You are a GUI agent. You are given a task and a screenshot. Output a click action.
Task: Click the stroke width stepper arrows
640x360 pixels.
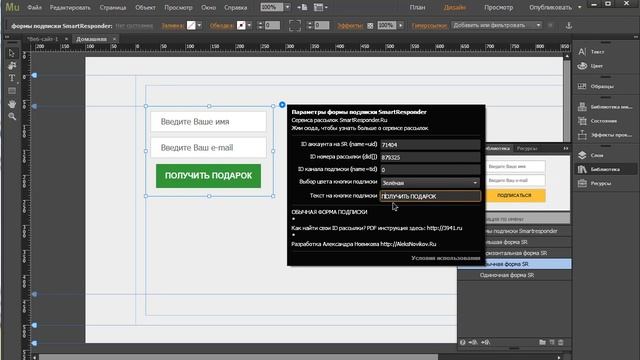pos(260,25)
